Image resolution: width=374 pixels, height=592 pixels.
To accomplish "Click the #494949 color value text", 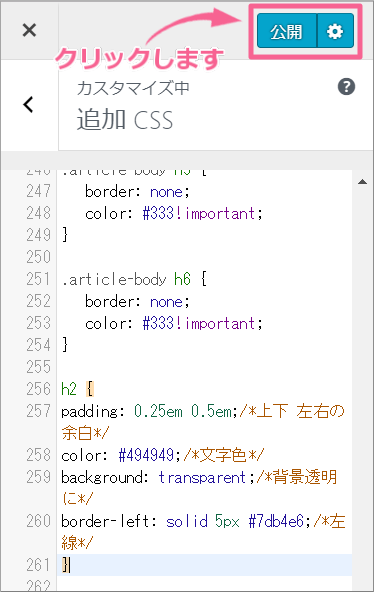I will (146, 455).
